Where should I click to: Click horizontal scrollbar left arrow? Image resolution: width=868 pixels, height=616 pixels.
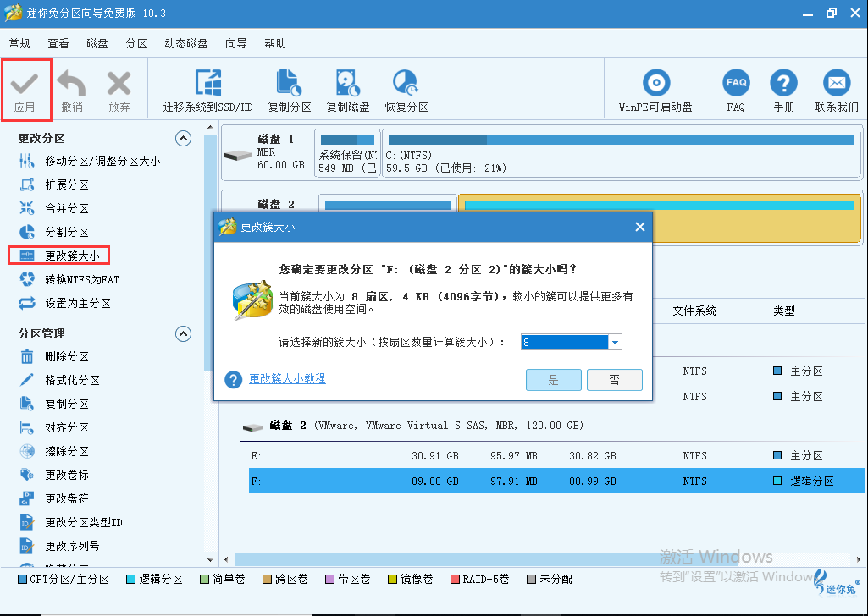coord(226,559)
